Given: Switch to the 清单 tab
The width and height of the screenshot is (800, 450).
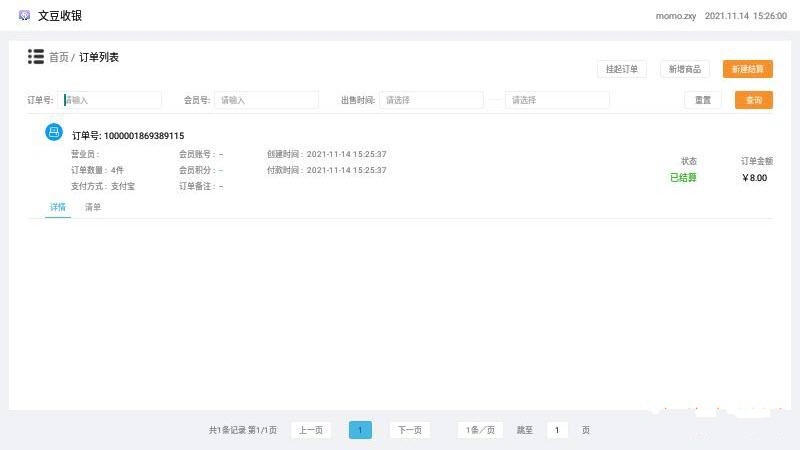Looking at the screenshot, I should (x=93, y=207).
